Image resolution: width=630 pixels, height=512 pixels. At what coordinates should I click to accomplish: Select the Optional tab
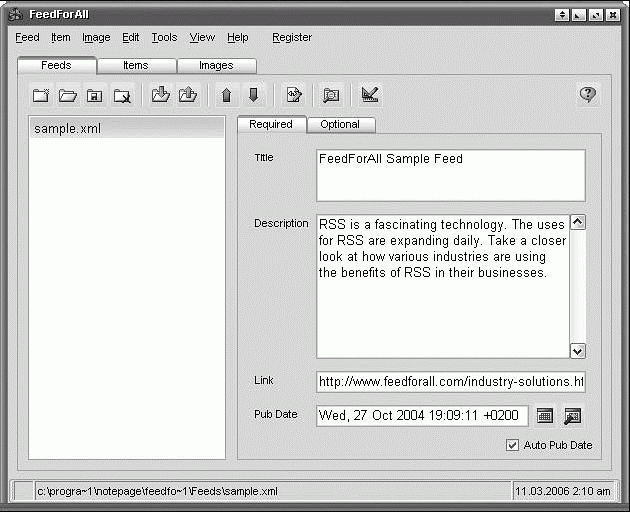pos(340,125)
